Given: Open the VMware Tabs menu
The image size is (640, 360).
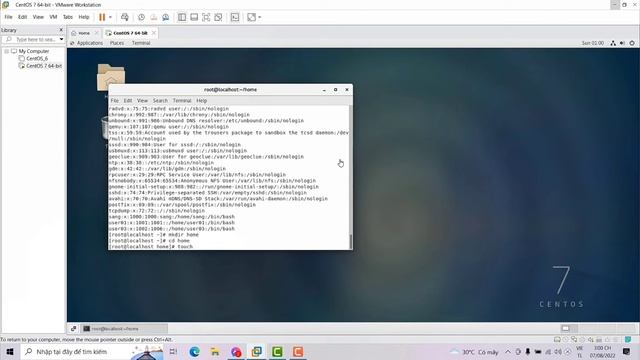Looking at the screenshot, I should click(68, 17).
